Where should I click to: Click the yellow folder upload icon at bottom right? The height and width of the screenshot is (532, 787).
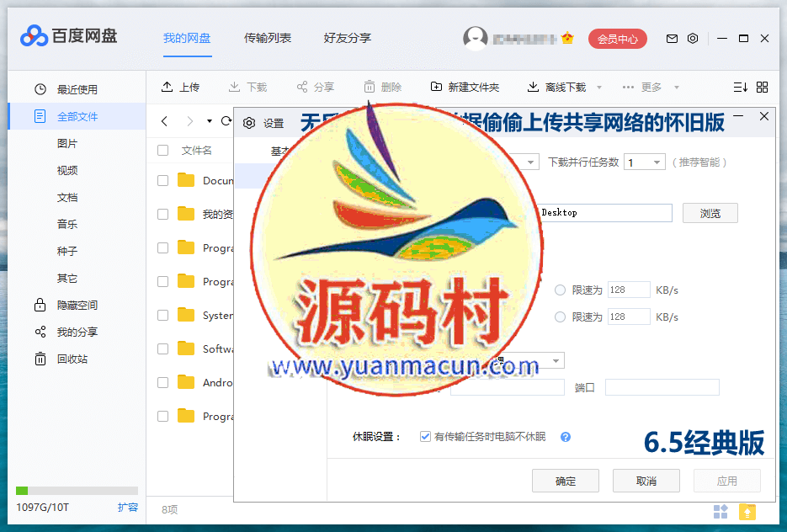pyautogui.click(x=746, y=512)
